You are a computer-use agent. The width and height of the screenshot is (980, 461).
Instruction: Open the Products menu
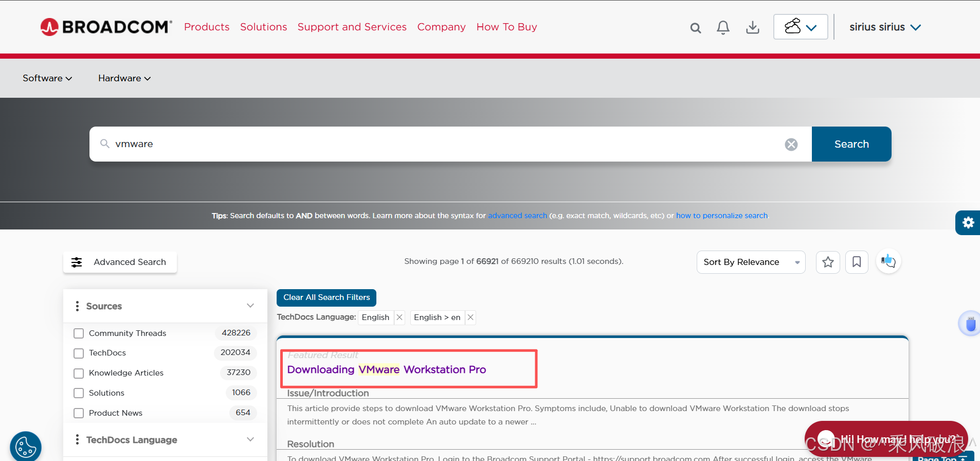click(x=207, y=27)
